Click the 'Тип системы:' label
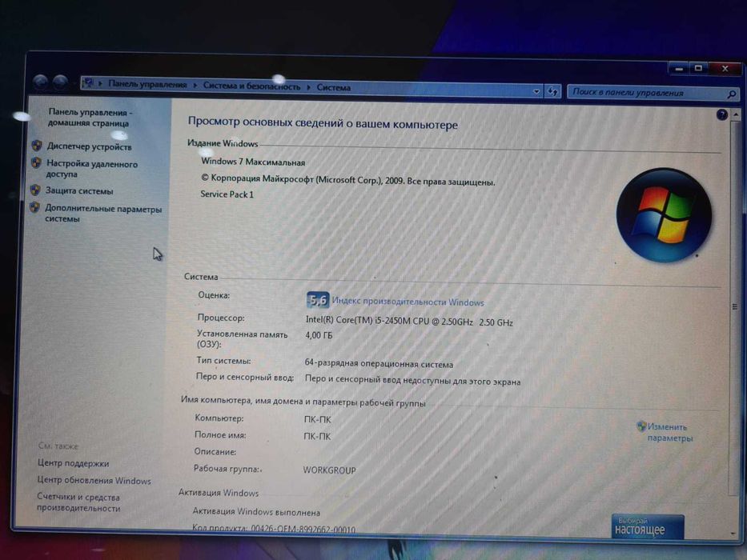The width and height of the screenshot is (747, 560). pos(223,361)
